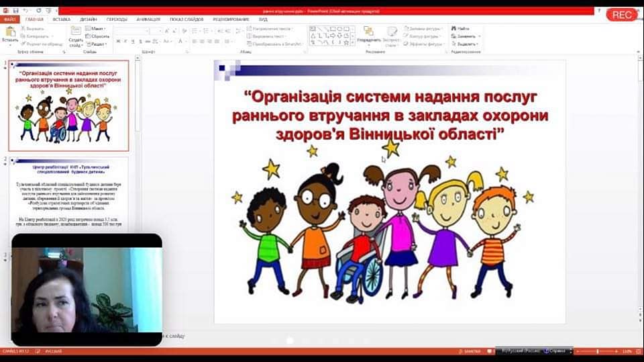Click Найти (Find) in editing group
The width and height of the screenshot is (644, 362).
tap(460, 28)
